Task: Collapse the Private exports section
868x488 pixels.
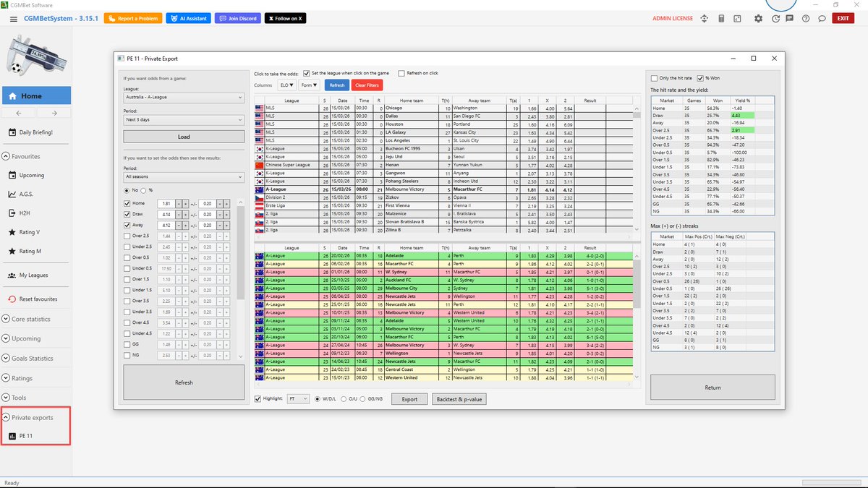Action: click(7, 417)
